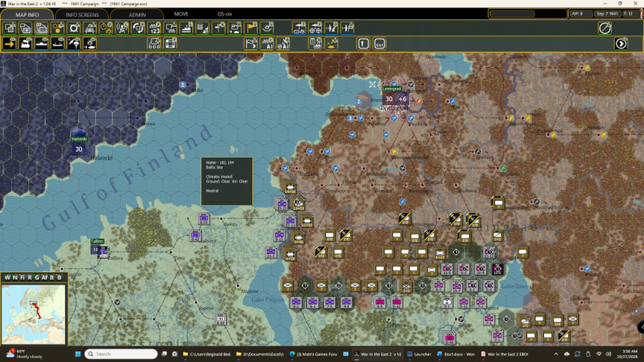This screenshot has height=362, width=644.
Task: Toggle the weather cloud overlay icon
Action: [x=235, y=28]
